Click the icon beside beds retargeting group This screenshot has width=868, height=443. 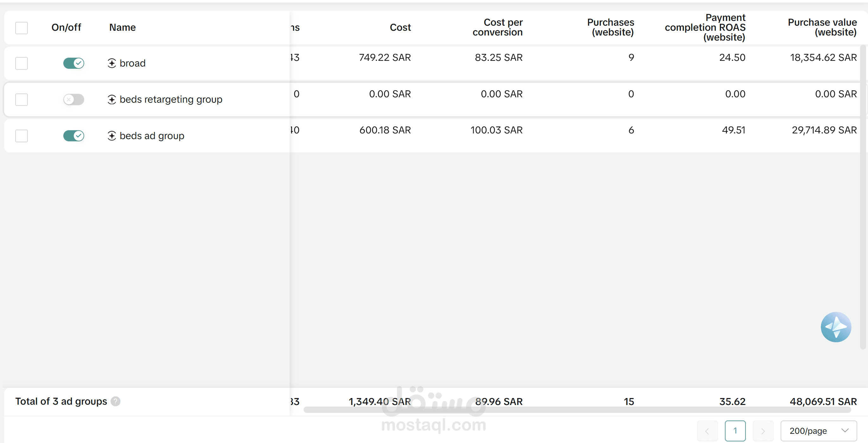coord(112,100)
